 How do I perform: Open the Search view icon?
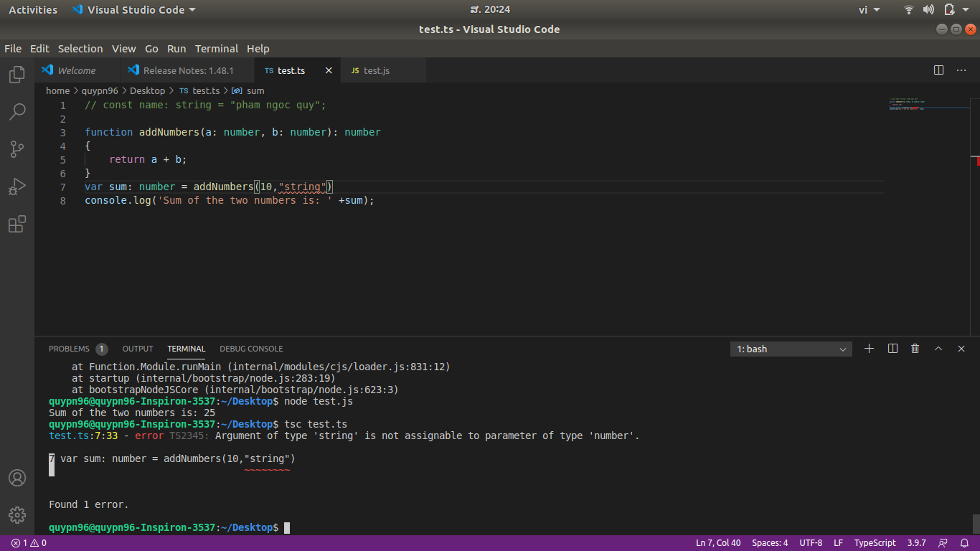point(17,112)
